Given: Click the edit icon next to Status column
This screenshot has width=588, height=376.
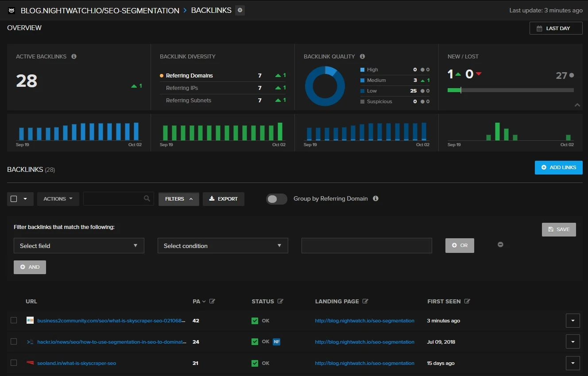Looking at the screenshot, I should point(280,302).
